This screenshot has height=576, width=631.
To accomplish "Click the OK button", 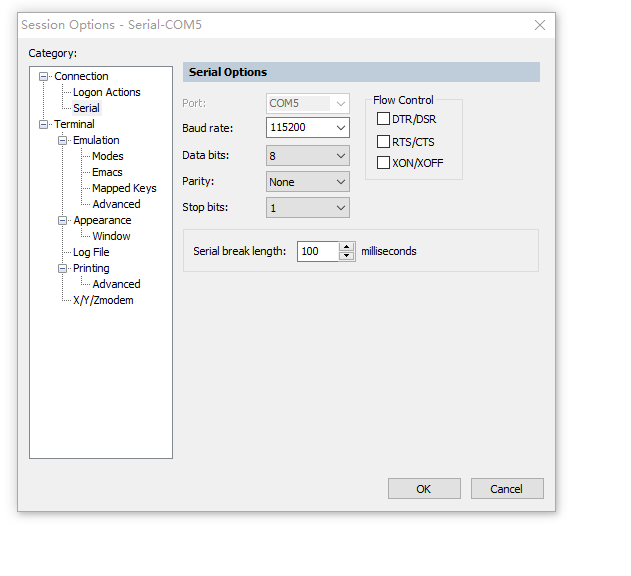I will click(x=424, y=489).
